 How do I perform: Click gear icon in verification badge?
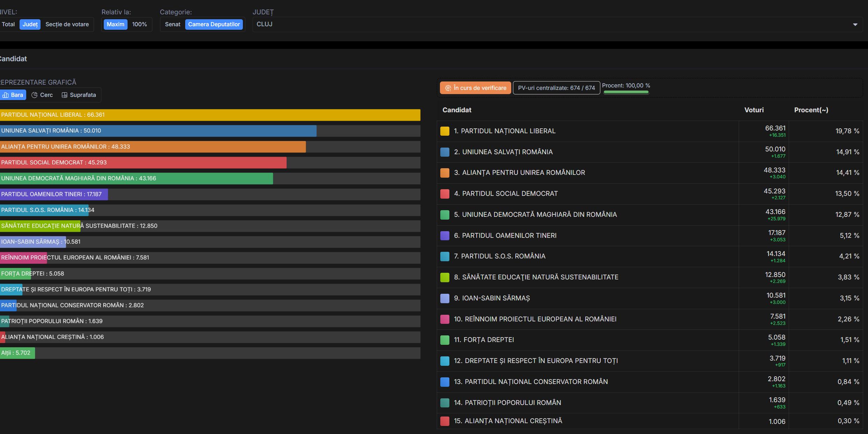448,88
